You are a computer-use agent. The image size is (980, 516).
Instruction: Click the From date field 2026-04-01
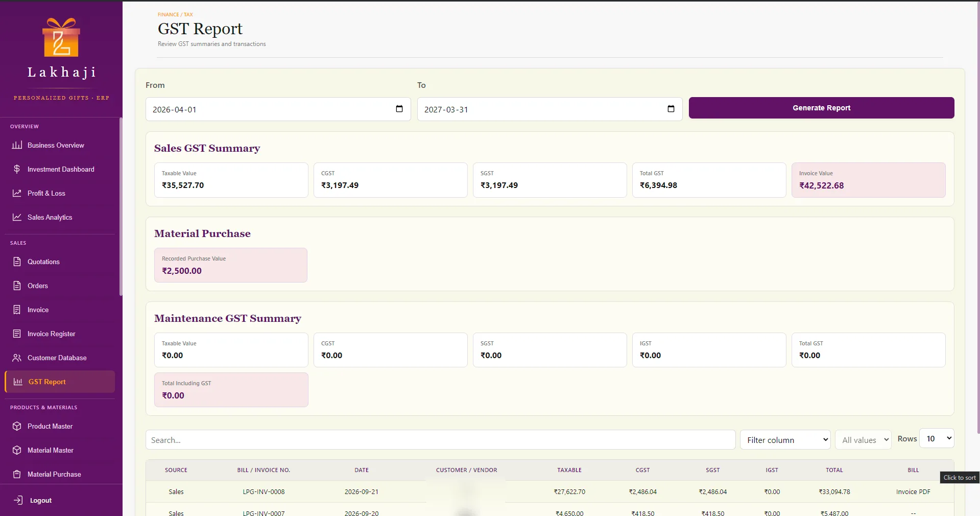278,109
